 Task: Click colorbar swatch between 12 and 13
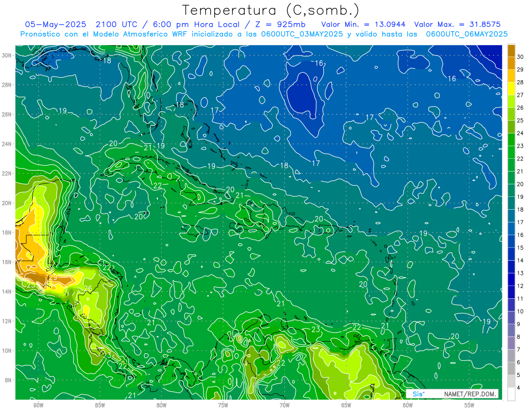pyautogui.click(x=511, y=279)
